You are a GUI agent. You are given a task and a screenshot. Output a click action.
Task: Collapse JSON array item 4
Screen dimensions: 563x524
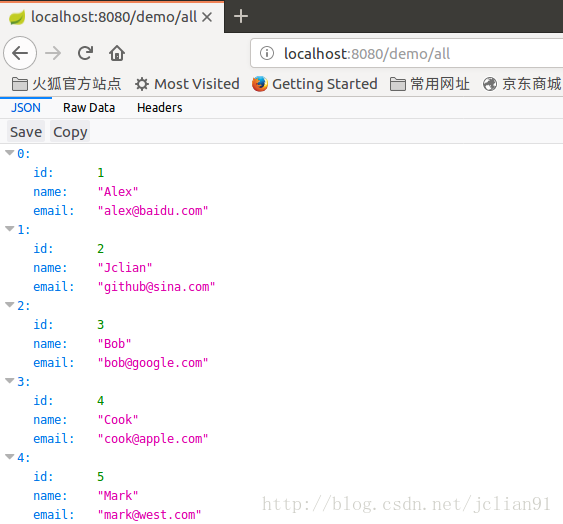pos(10,457)
